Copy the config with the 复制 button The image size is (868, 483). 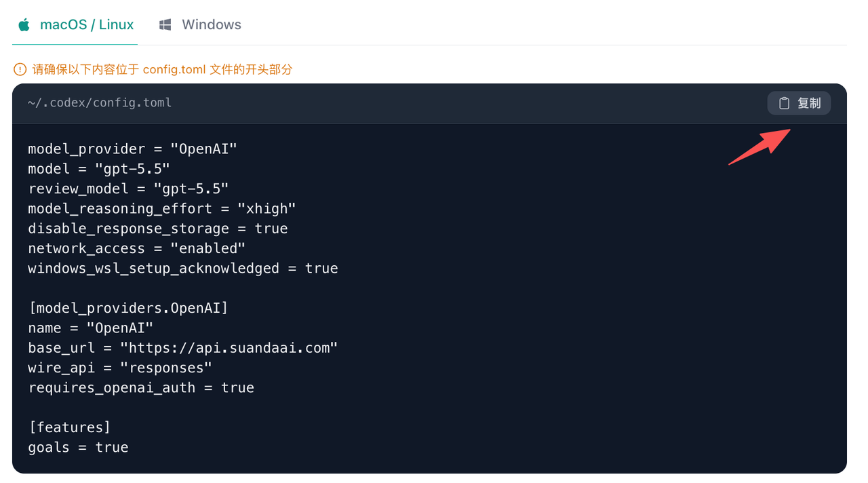[799, 103]
